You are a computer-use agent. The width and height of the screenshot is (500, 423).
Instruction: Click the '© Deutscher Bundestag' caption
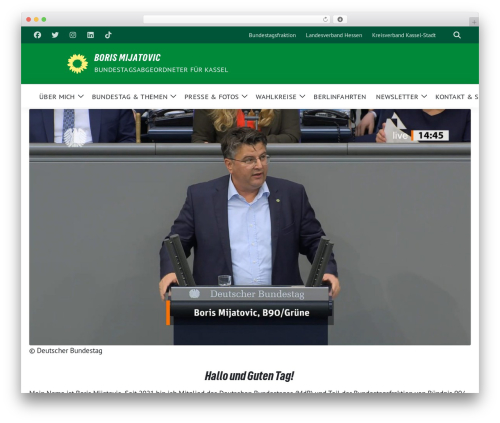pos(66,351)
